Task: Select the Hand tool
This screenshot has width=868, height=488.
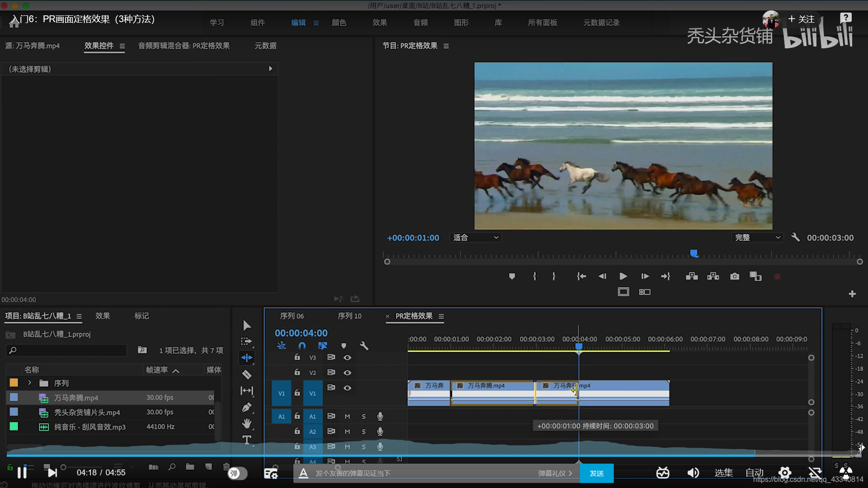Action: pos(246,423)
